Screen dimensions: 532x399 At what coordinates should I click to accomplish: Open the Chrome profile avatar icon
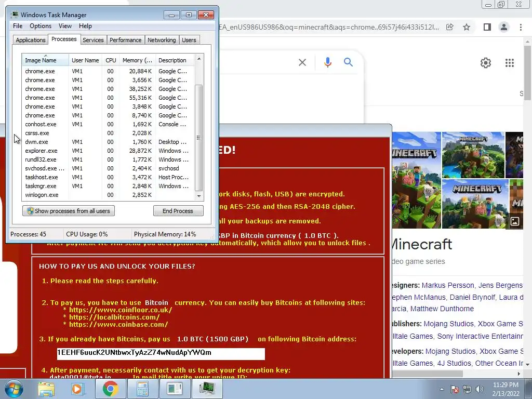(504, 27)
